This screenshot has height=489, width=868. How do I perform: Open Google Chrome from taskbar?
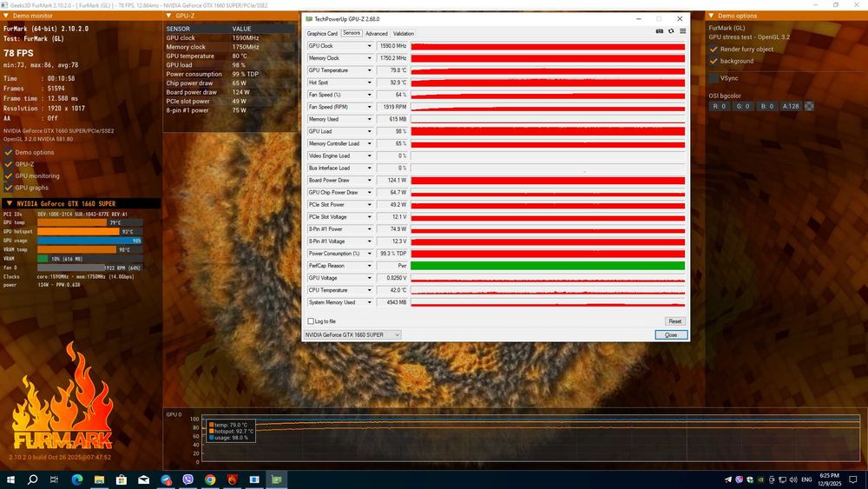[210, 479]
